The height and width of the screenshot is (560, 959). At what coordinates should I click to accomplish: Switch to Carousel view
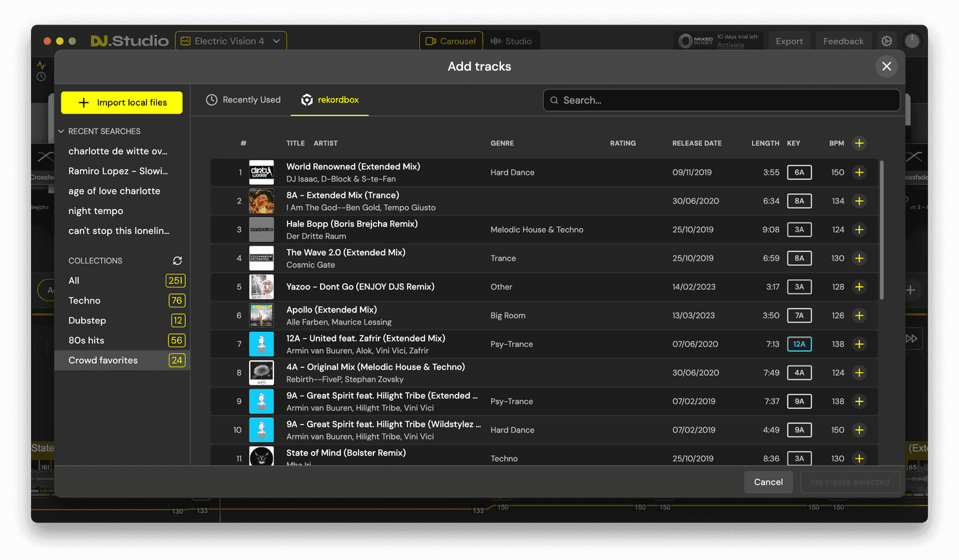click(x=451, y=41)
